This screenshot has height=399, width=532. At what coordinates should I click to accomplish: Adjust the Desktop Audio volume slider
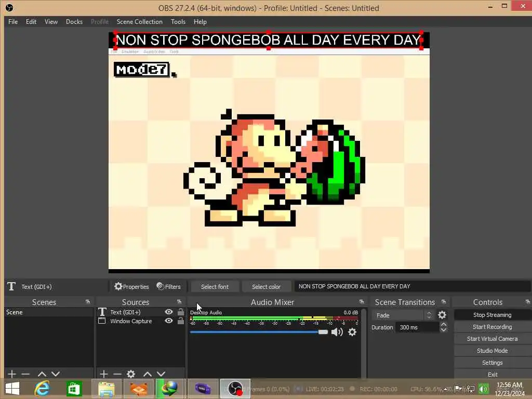pos(259,332)
